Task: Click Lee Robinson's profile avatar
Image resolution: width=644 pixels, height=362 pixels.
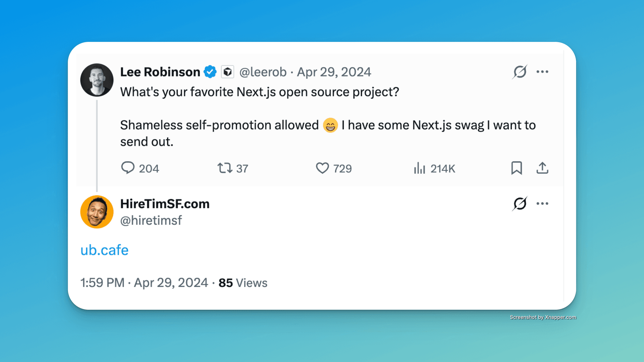Action: click(x=97, y=80)
